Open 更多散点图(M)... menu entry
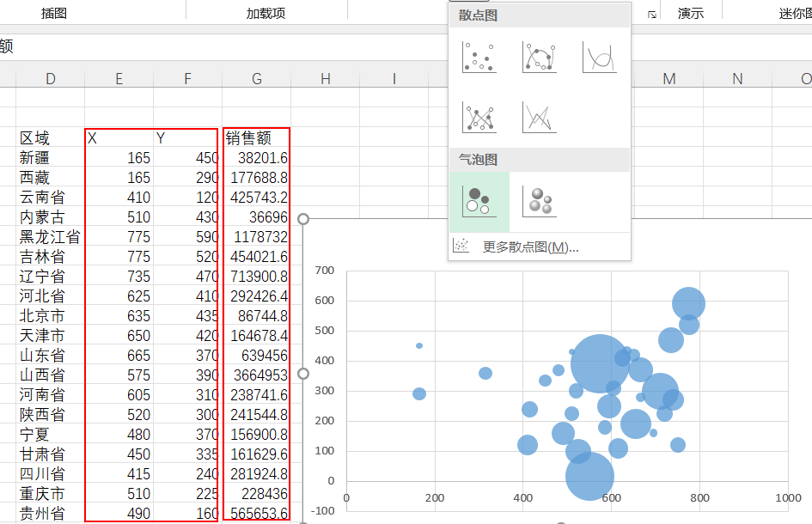This screenshot has width=812, height=524. [530, 247]
